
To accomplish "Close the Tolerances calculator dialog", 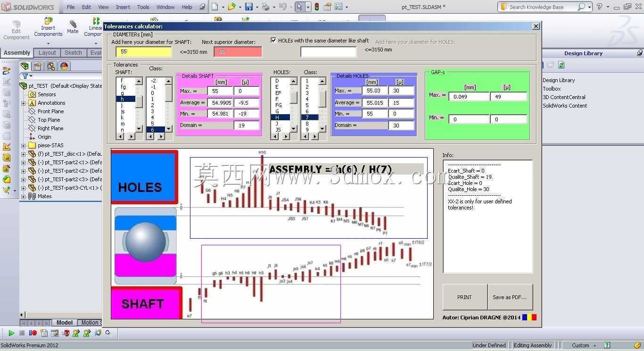I will [536, 26].
